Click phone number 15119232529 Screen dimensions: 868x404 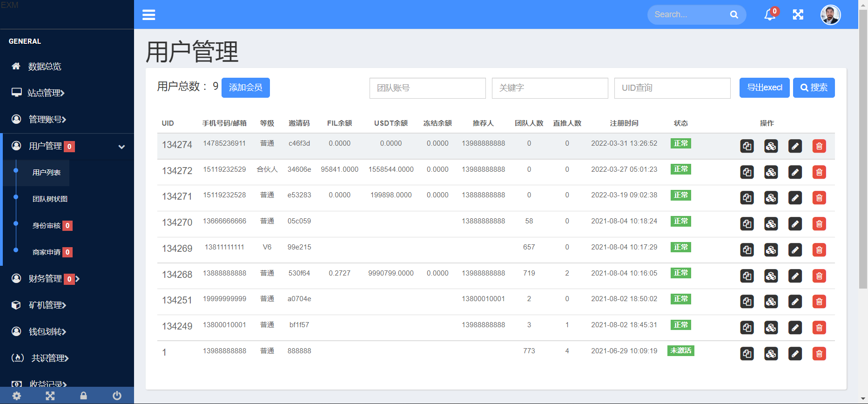click(x=224, y=169)
